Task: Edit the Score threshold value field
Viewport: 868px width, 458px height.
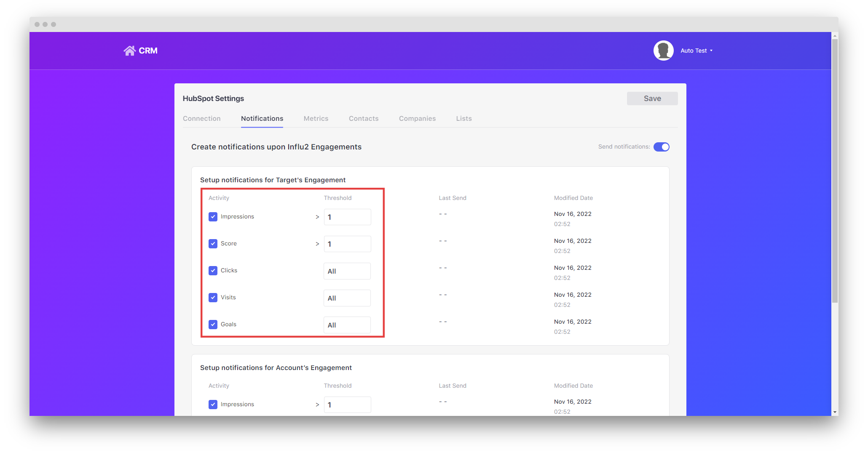Action: pyautogui.click(x=347, y=244)
